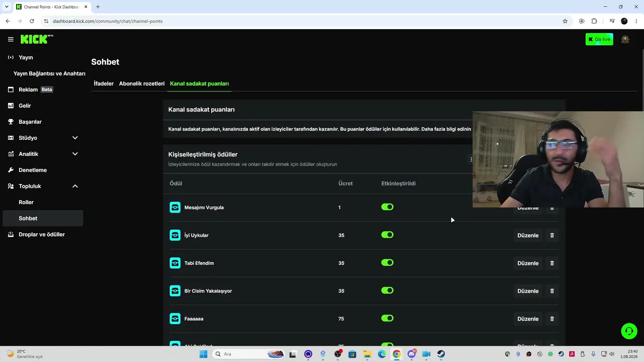The width and height of the screenshot is (644, 362).
Task: Switch to the Abonelik rozetleri tab
Action: pos(142,83)
